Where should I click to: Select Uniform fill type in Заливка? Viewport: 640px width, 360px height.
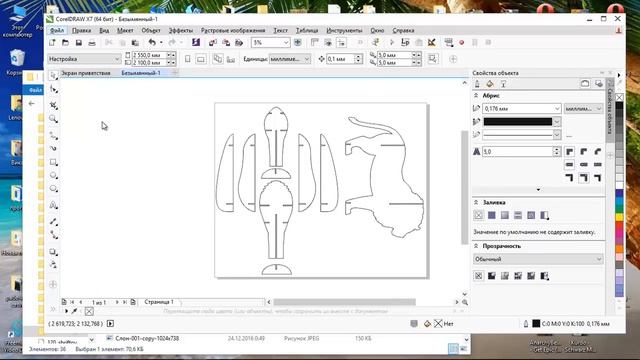click(492, 215)
